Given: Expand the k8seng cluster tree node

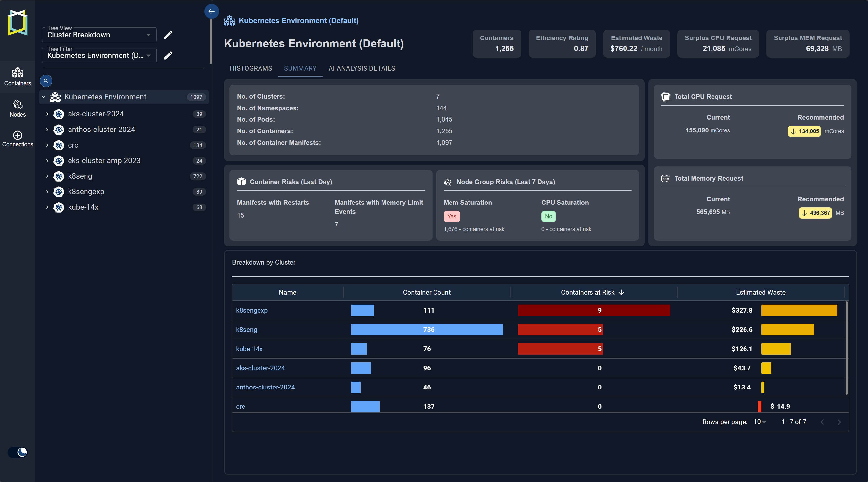Looking at the screenshot, I should click(47, 176).
